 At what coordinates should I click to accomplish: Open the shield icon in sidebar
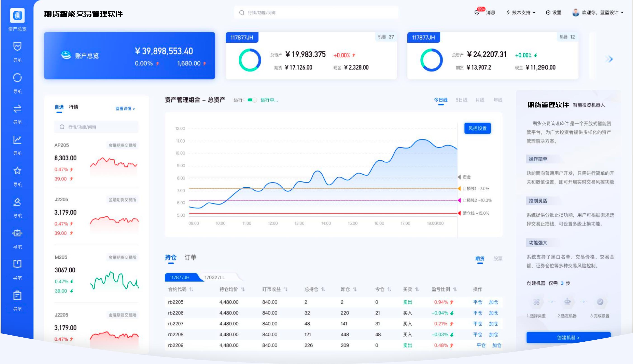click(17, 46)
